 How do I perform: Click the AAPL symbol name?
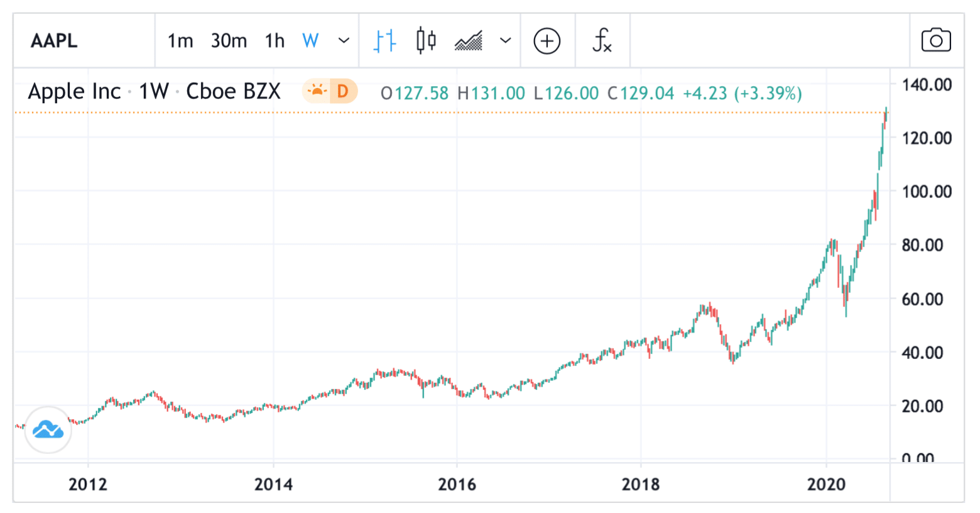(54, 40)
